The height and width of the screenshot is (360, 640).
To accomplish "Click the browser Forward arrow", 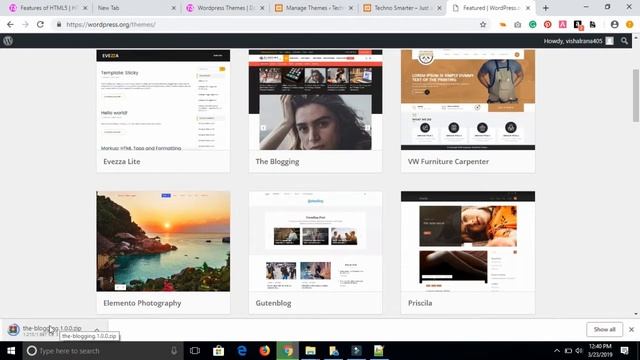I will [25, 24].
